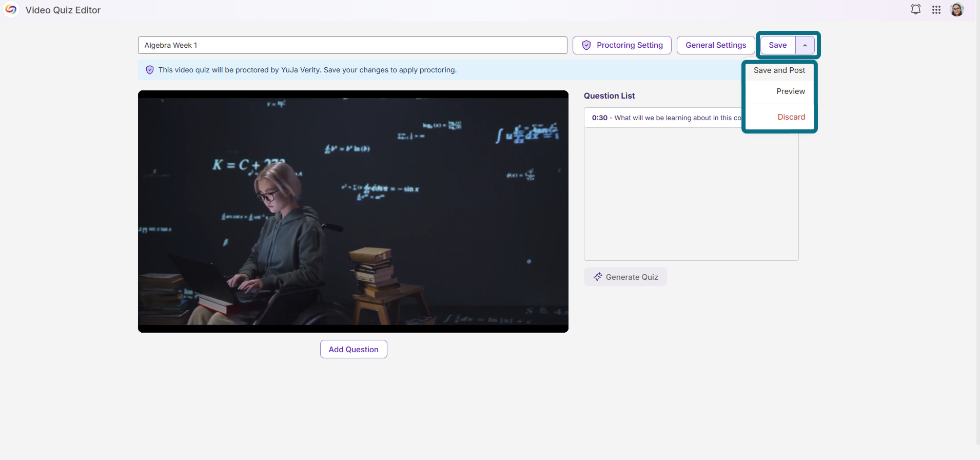Click the Save button

pyautogui.click(x=778, y=45)
